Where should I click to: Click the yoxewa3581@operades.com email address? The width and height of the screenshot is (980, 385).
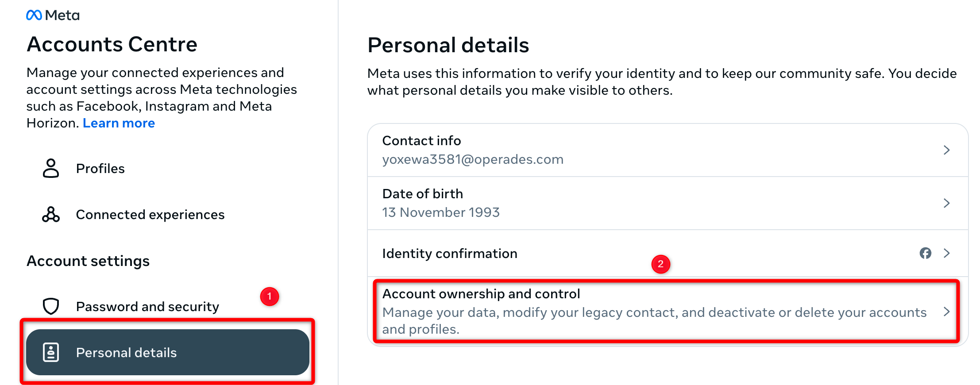click(472, 159)
